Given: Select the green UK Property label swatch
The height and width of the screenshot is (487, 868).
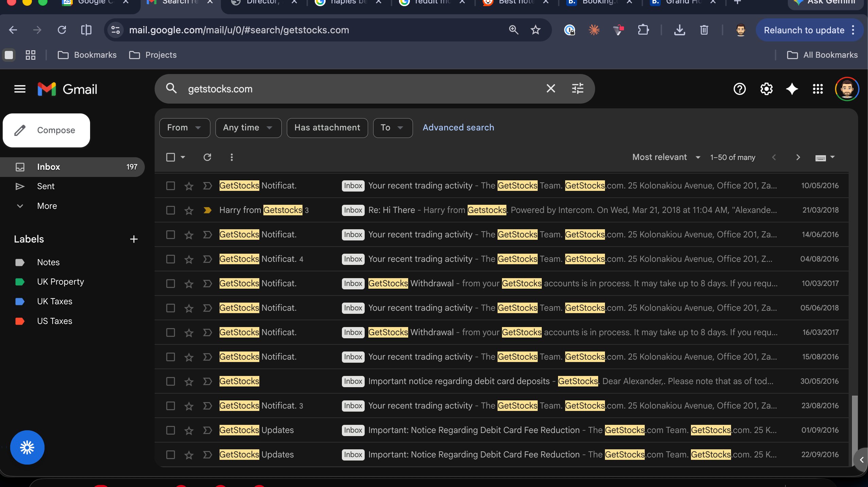Looking at the screenshot, I should [x=20, y=282].
